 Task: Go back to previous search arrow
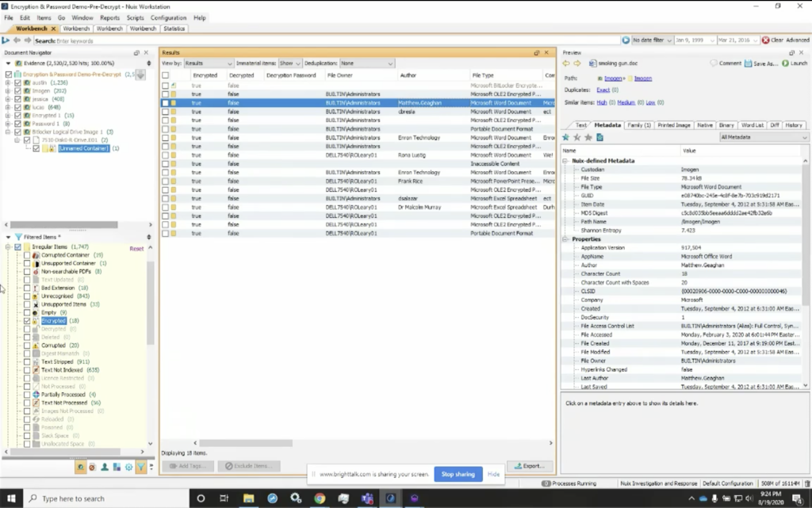pyautogui.click(x=17, y=40)
